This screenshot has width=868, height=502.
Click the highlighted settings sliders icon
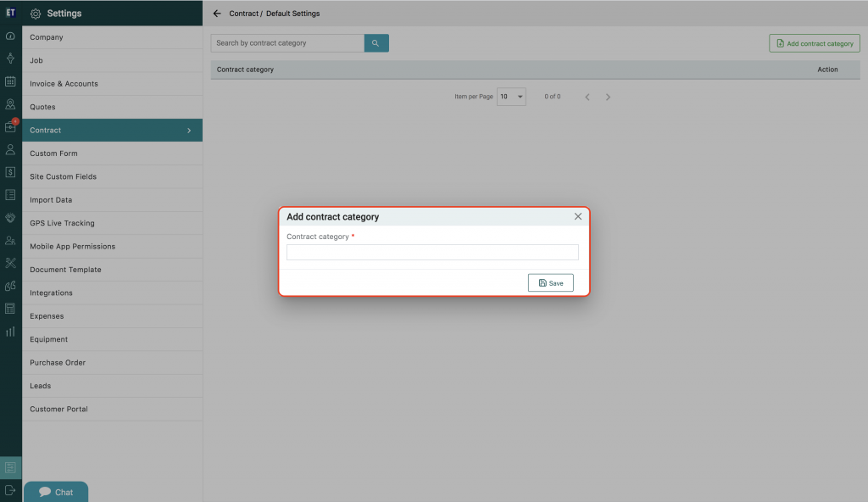10,467
